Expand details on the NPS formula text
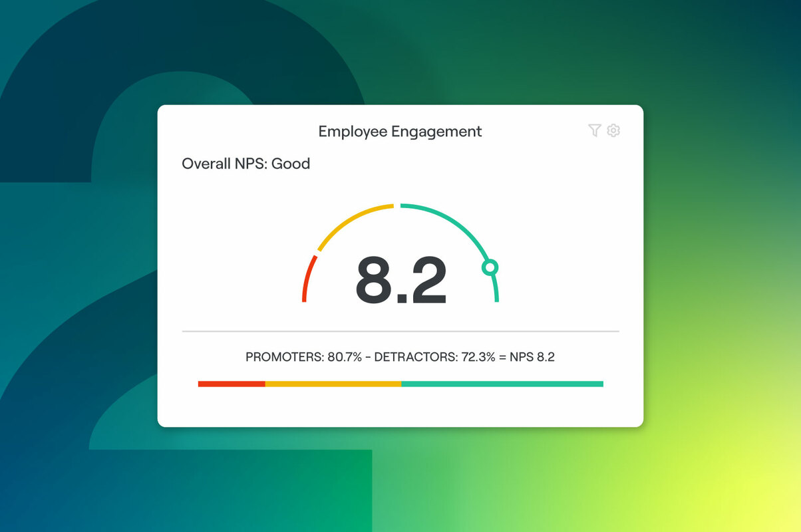Viewport: 801px width, 532px height. (x=400, y=357)
